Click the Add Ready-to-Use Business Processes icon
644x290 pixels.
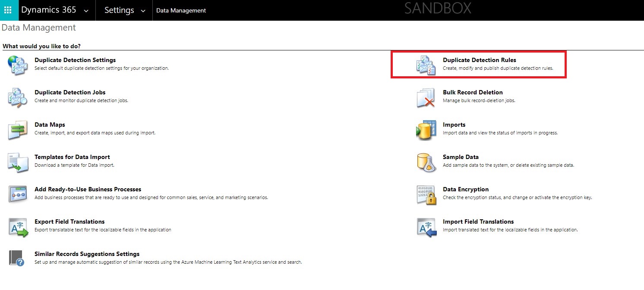coord(18,195)
